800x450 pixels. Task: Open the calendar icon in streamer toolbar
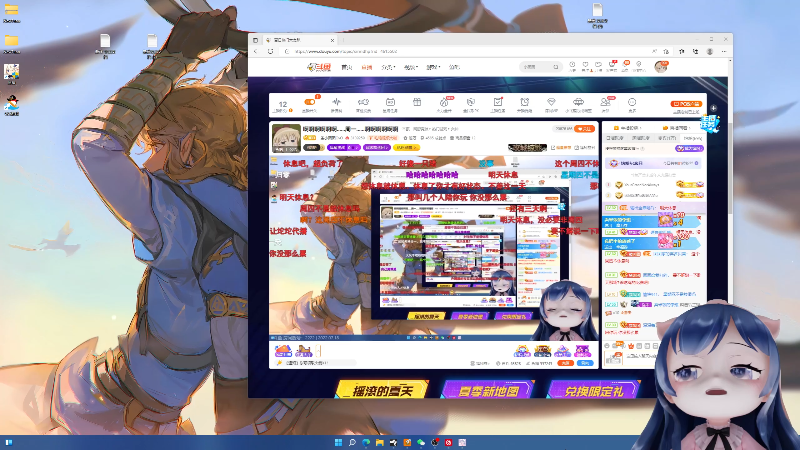[x=390, y=102]
